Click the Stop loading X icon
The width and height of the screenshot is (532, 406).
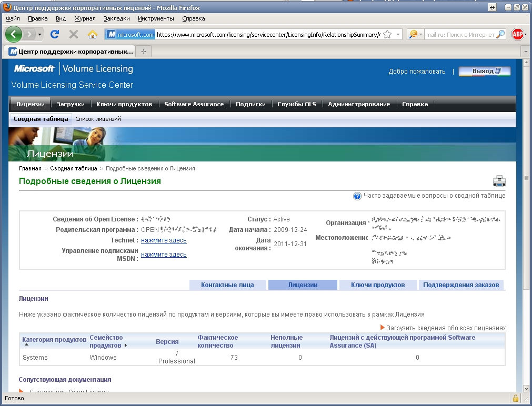click(73, 34)
